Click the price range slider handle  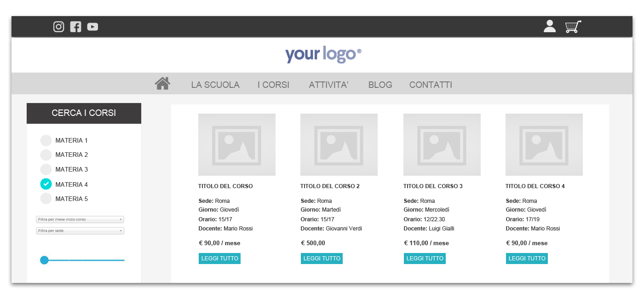point(44,260)
